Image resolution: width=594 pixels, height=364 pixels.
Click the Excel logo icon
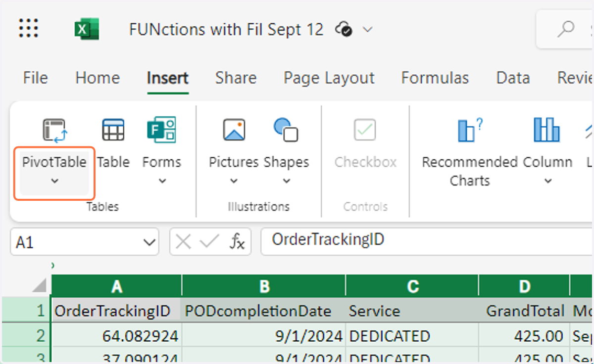(87, 29)
